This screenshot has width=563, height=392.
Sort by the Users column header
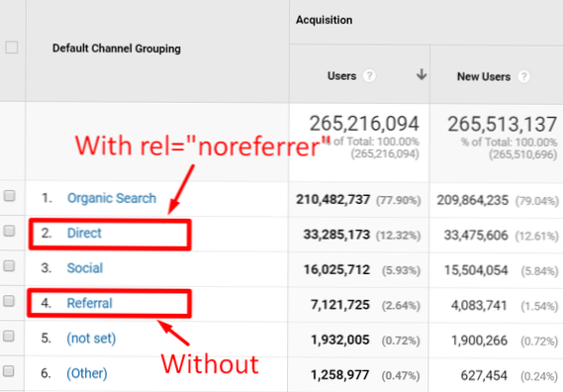tap(341, 76)
